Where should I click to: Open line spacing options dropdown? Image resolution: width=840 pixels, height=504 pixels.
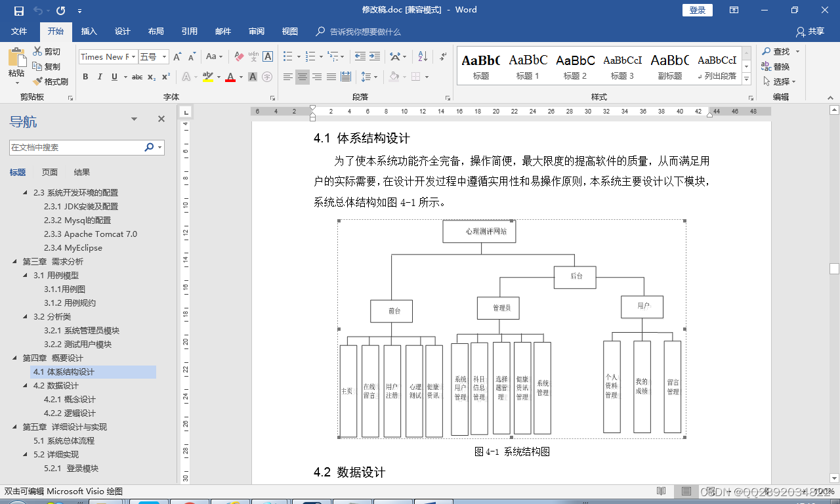370,77
